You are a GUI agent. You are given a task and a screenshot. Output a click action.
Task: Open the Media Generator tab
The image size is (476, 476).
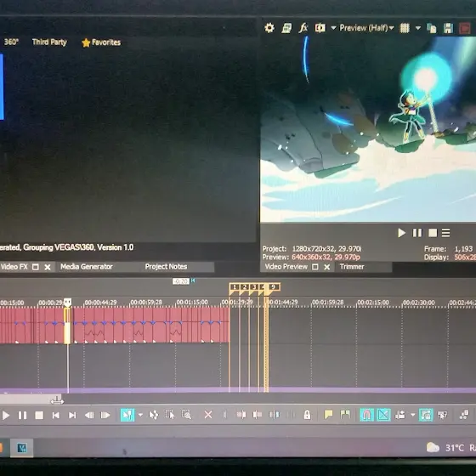pos(86,267)
